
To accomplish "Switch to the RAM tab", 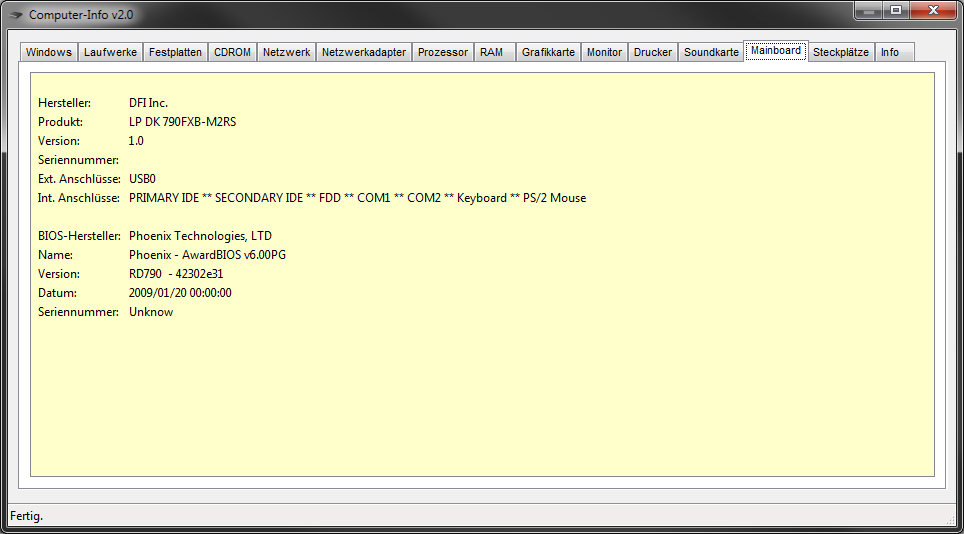I will 491,52.
